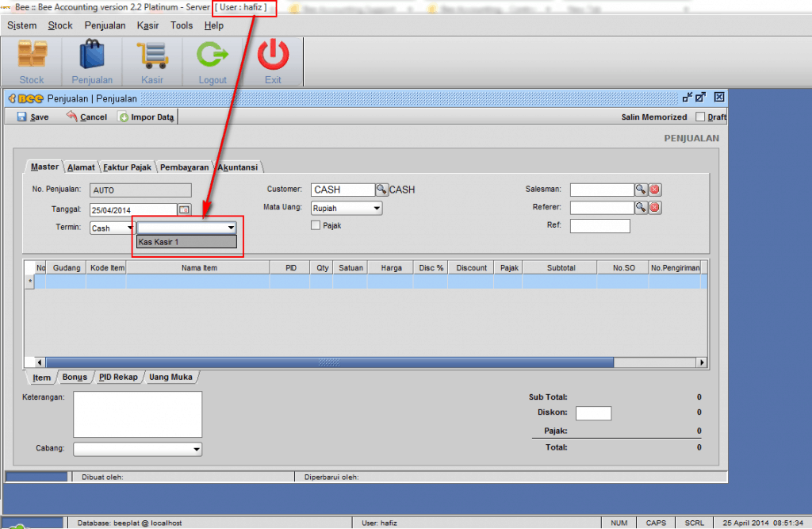Open the Kasir menu
Image resolution: width=812 pixels, height=529 pixels.
click(147, 25)
